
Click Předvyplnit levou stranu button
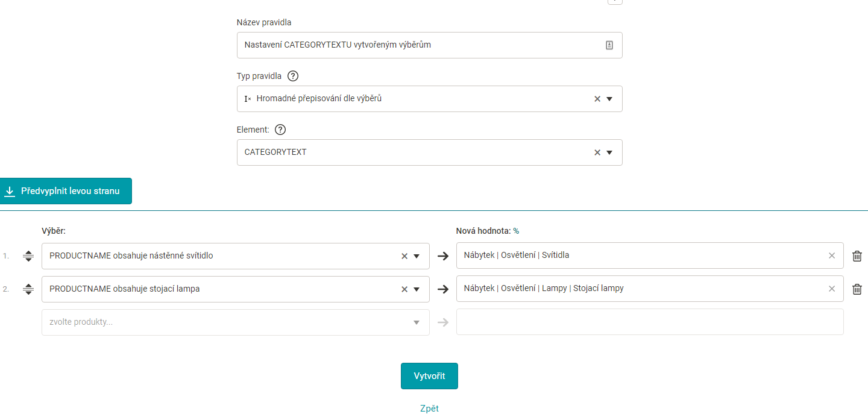(x=66, y=191)
